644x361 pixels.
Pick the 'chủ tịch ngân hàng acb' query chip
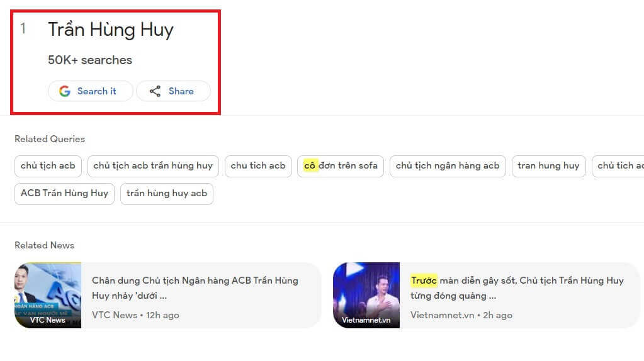coord(448,166)
